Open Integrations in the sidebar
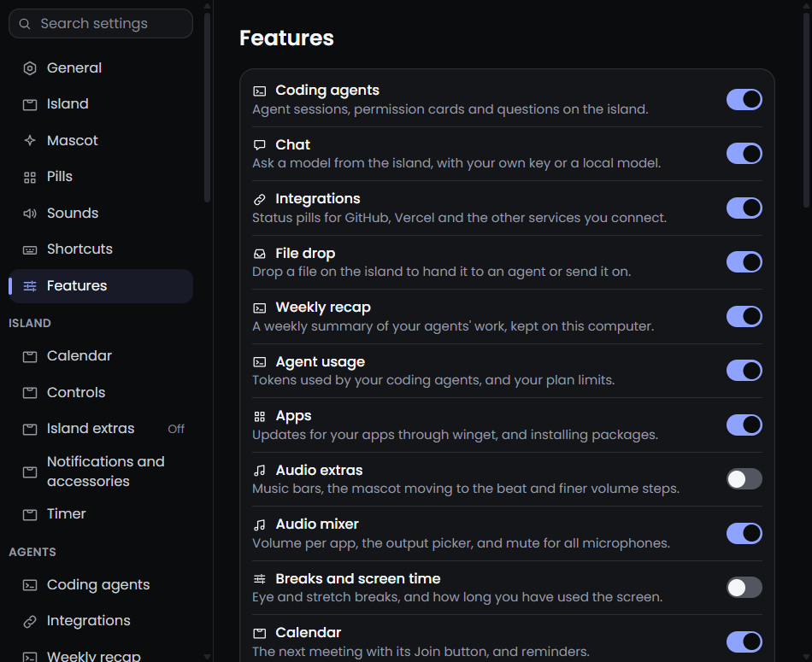812x662 pixels. click(101, 621)
